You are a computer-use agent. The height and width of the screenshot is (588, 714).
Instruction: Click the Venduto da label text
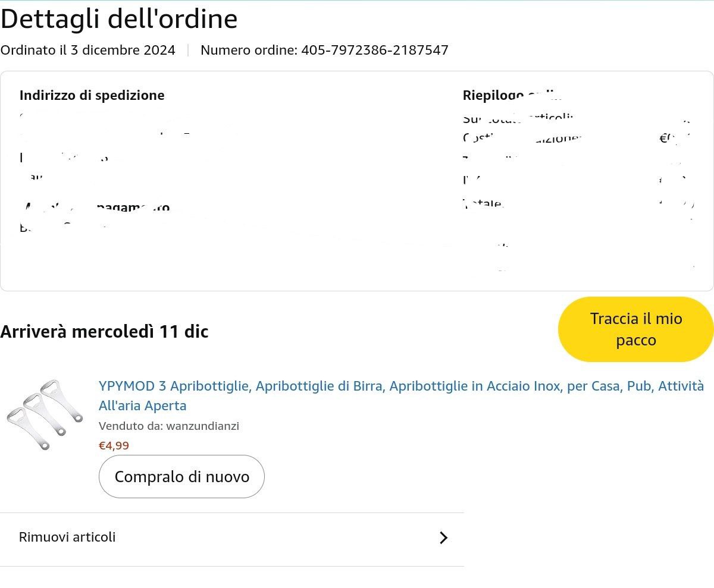[x=131, y=426]
